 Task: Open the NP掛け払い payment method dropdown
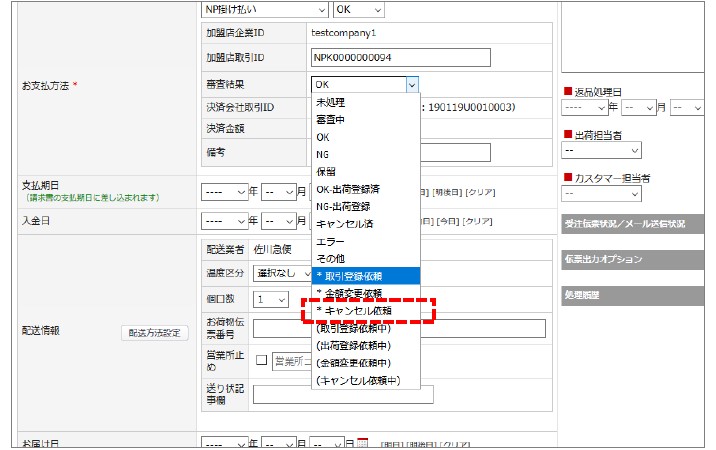(x=265, y=10)
